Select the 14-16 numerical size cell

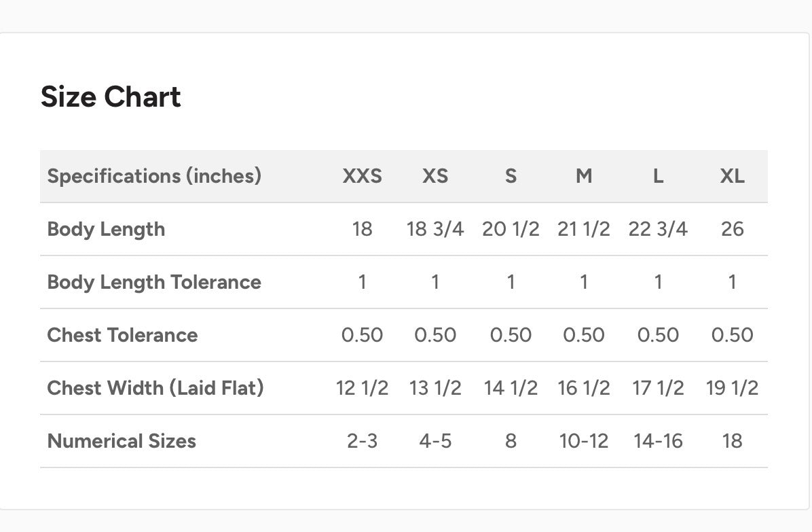point(658,441)
